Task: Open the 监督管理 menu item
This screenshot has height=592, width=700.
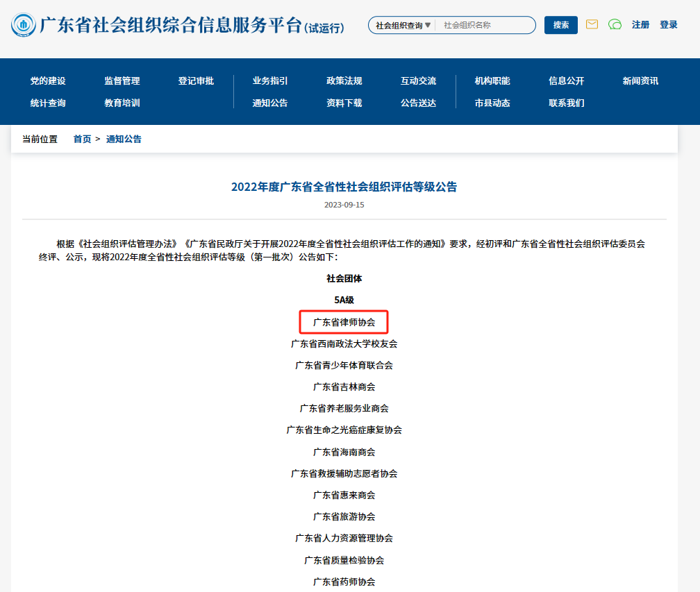Action: [x=122, y=81]
